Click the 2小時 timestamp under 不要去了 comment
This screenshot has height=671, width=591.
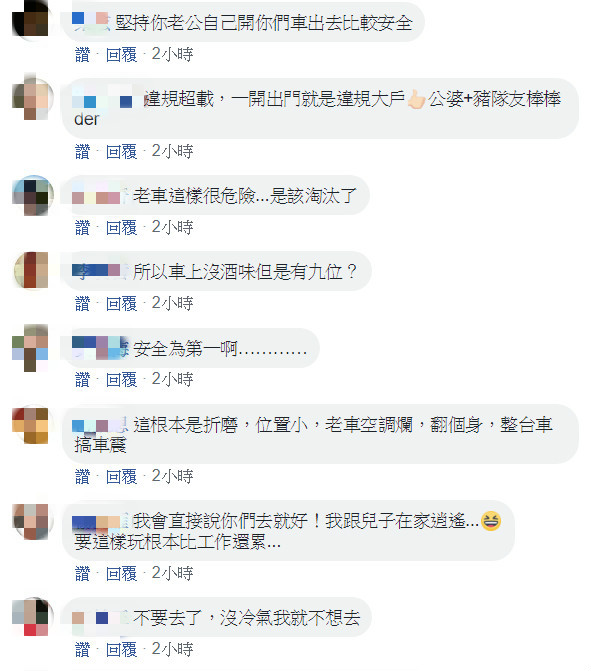pos(172,649)
